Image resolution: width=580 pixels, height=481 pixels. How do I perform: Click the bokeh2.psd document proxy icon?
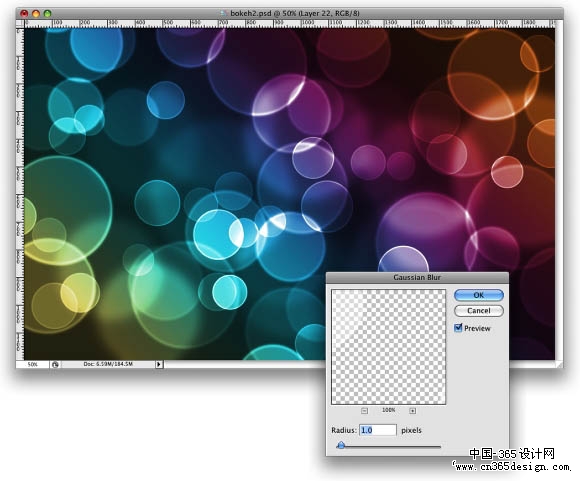223,13
